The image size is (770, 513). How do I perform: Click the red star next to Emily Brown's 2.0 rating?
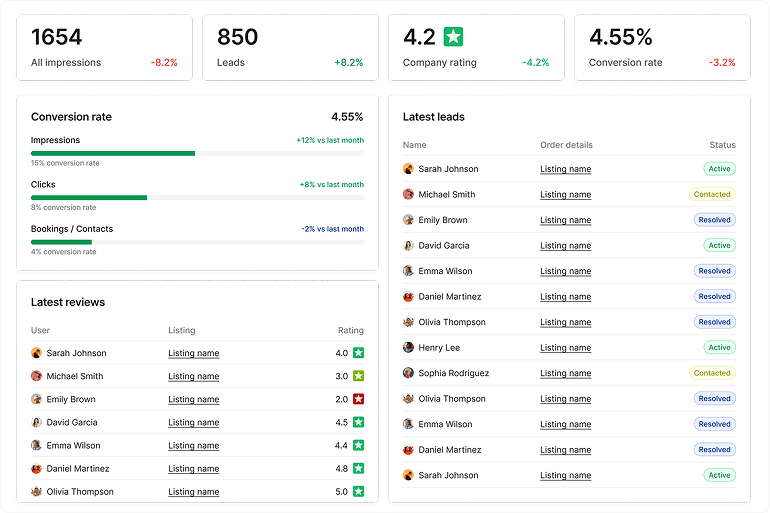(358, 399)
